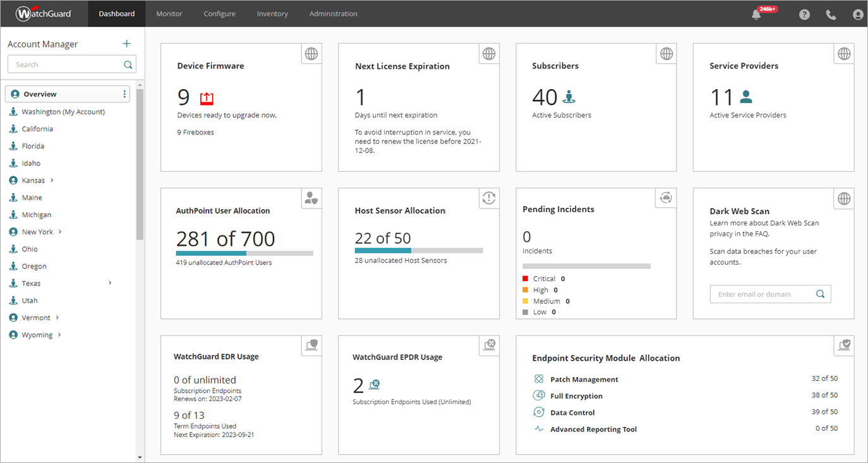This screenshot has height=463, width=868.
Task: Click the red firmware upgrade icon
Action: [x=207, y=98]
